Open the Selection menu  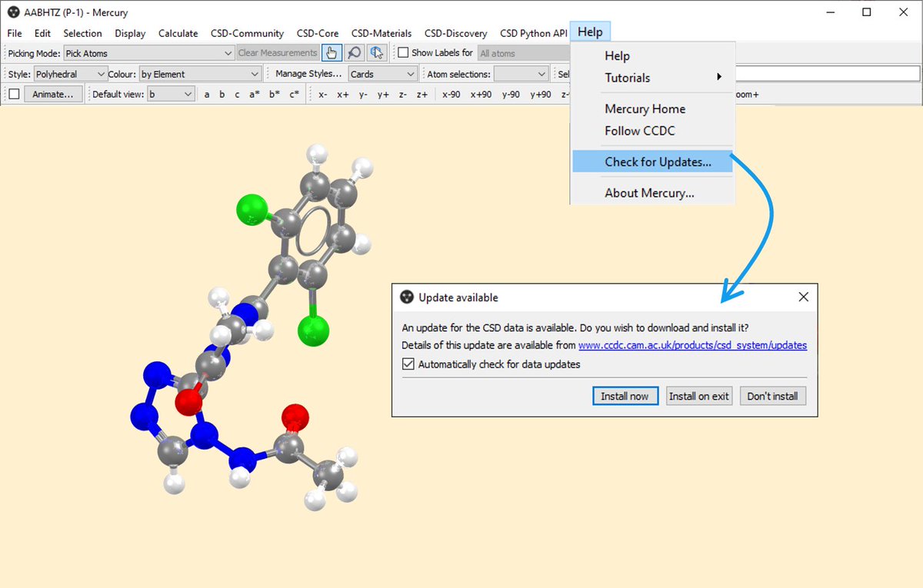[x=82, y=33]
